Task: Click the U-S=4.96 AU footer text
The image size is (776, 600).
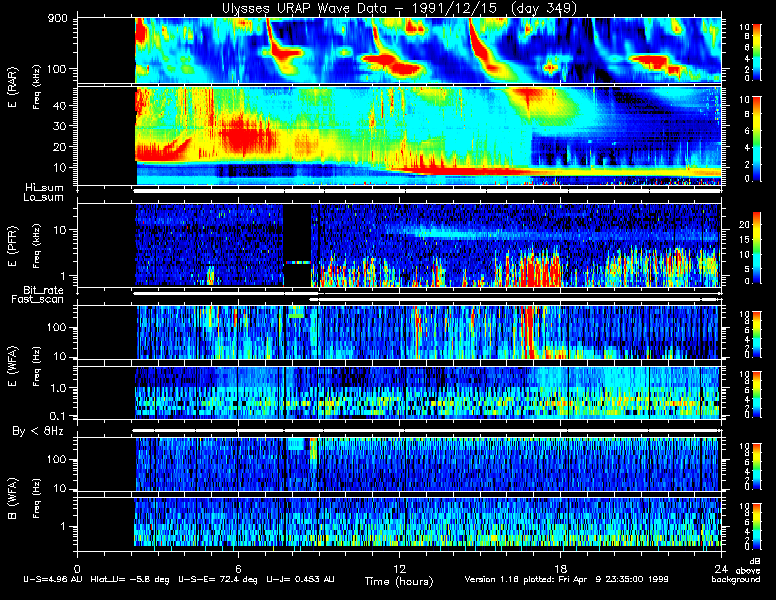Action: click(x=53, y=579)
